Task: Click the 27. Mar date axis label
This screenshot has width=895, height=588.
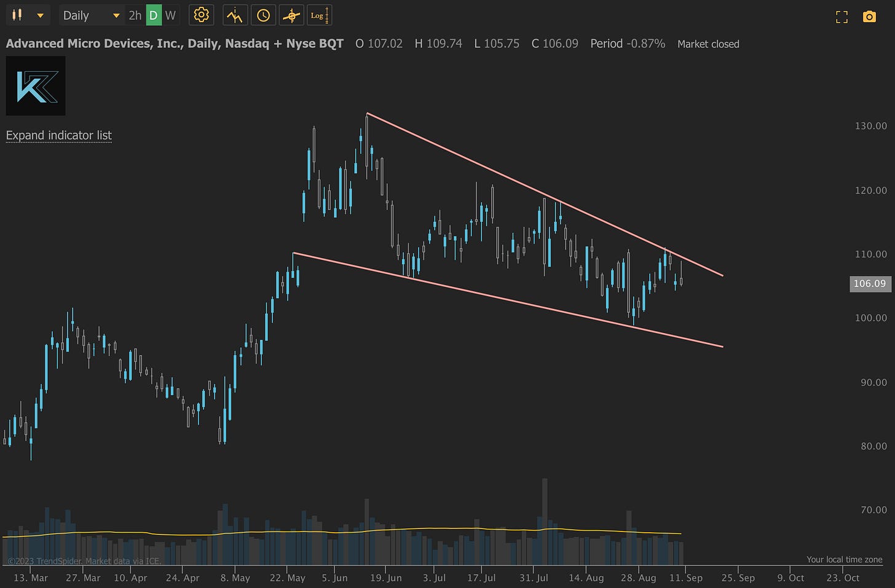Action: click(x=83, y=578)
